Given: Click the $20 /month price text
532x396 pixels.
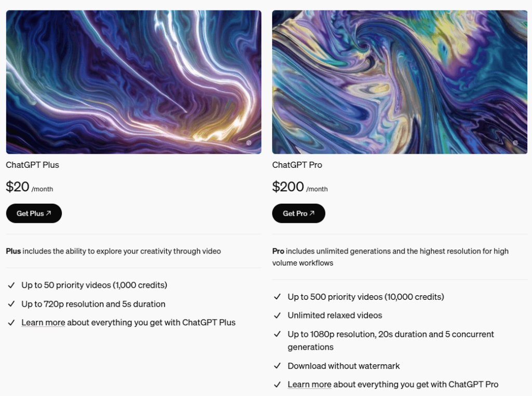Looking at the screenshot, I should coord(30,187).
